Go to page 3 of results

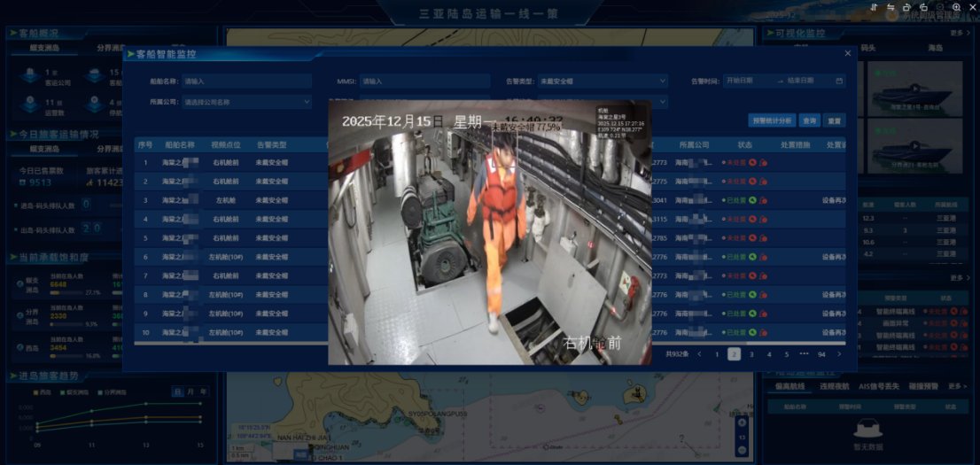pyautogui.click(x=751, y=354)
